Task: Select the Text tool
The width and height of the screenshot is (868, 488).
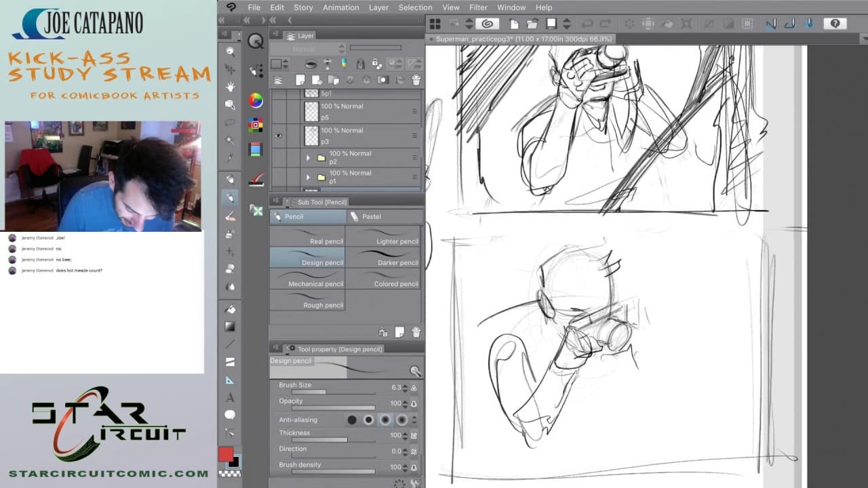Action: pos(231,397)
